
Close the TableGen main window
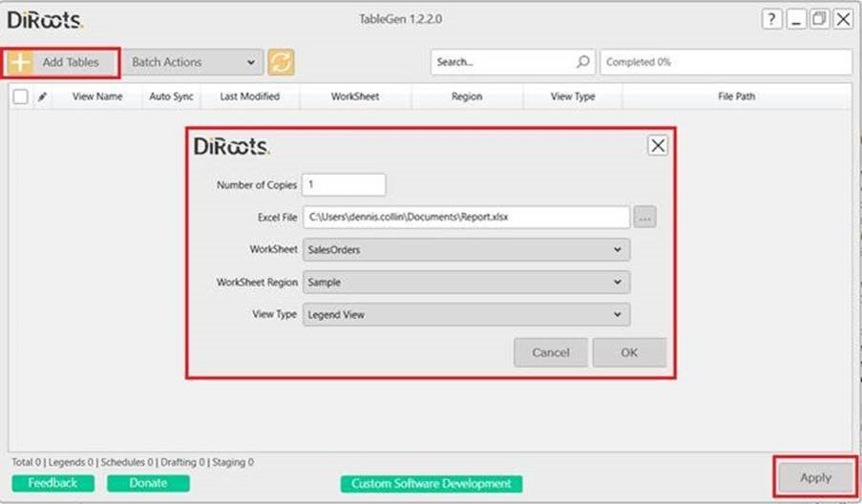pos(843,19)
